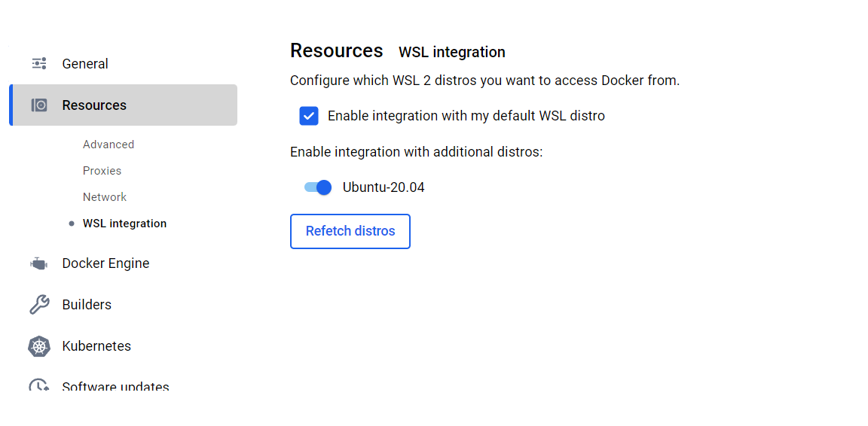Click the Resources icon in sidebar

coord(39,105)
